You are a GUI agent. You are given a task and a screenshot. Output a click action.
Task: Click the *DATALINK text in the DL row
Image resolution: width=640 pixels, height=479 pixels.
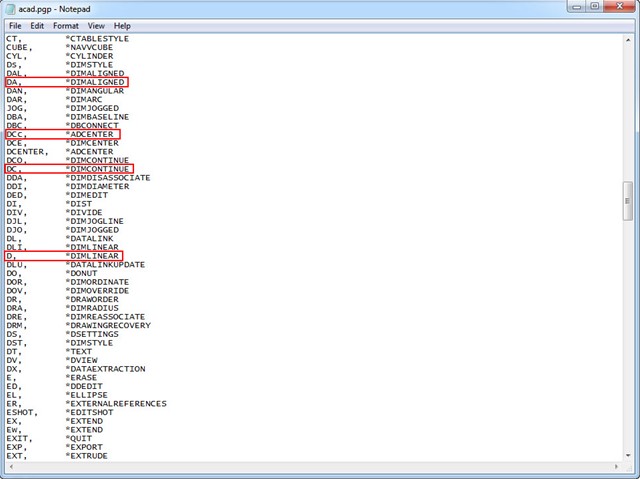coord(89,239)
